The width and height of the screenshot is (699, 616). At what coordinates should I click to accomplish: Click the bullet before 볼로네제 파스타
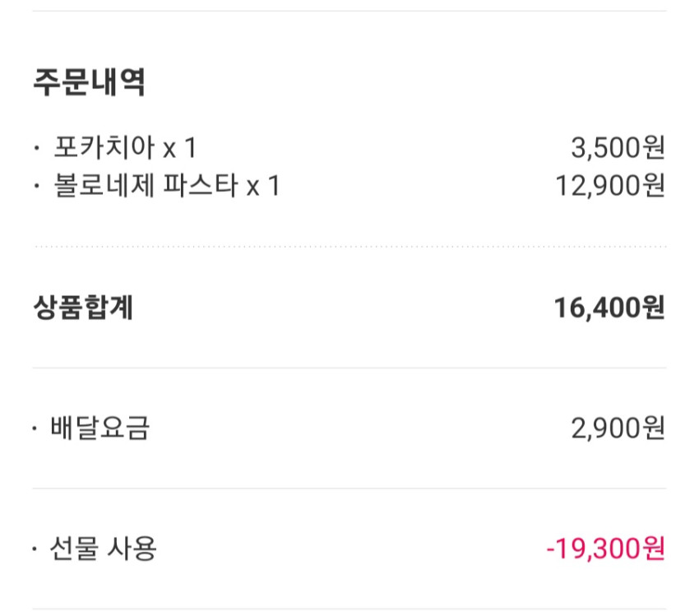(x=37, y=185)
